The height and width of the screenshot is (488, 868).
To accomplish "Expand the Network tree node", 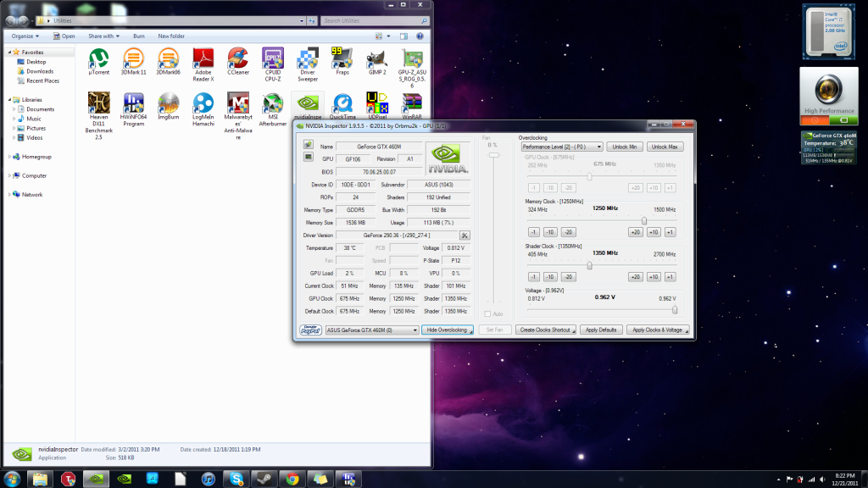I will [x=9, y=194].
